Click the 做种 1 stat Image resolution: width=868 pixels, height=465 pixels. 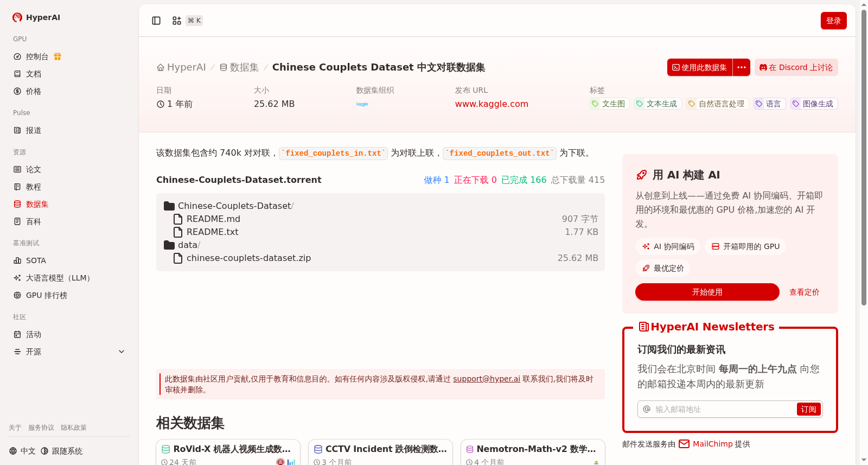tap(436, 180)
